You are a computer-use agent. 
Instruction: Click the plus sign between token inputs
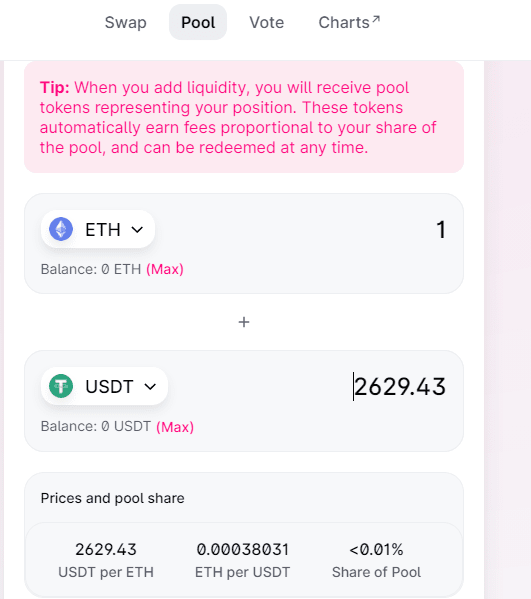(x=244, y=322)
